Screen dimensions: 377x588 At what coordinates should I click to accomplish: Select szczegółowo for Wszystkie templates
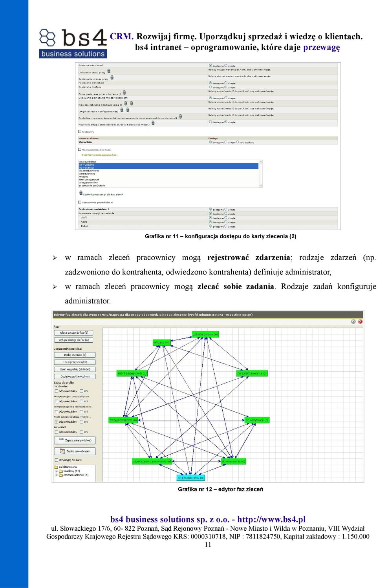(x=238, y=142)
